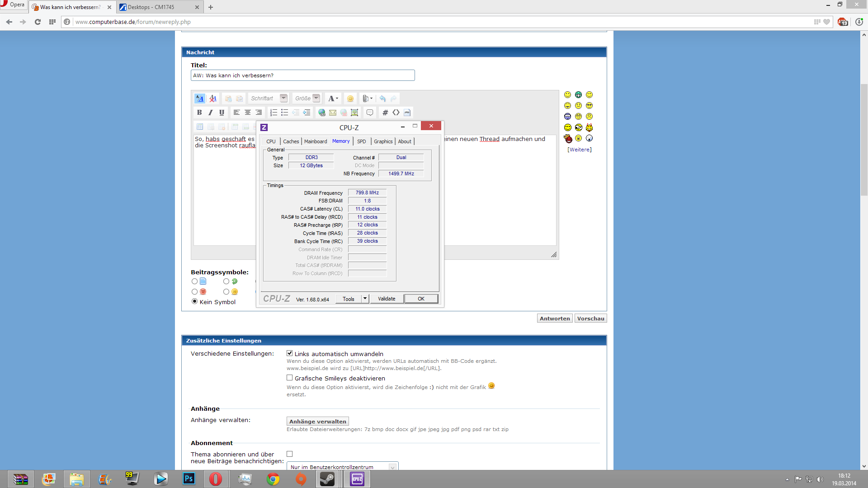Open the [Weitere] smileys link
Viewport: 868px width, 488px height.
point(579,150)
